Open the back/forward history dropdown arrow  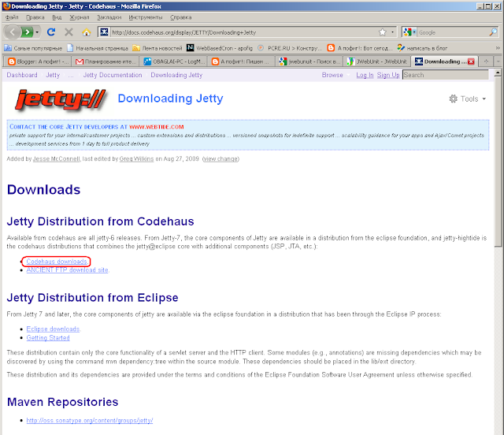point(37,32)
